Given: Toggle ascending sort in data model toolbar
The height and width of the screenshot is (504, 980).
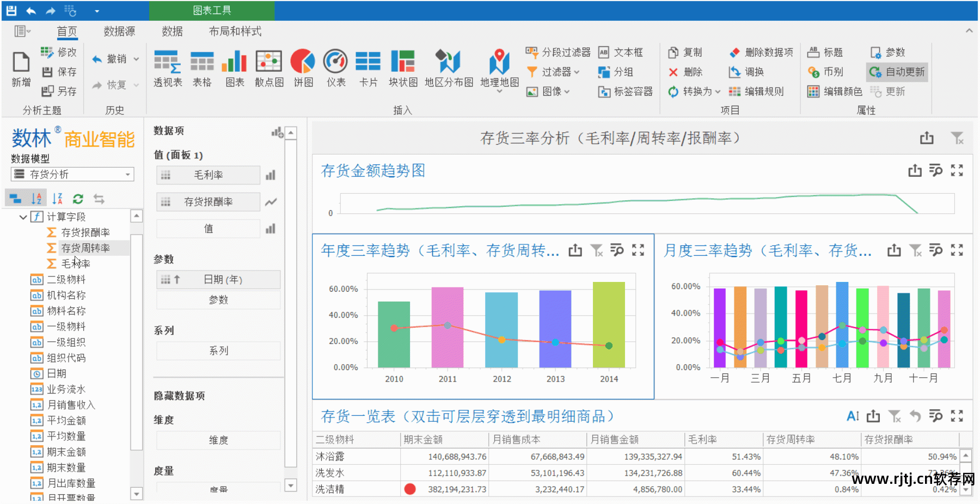Looking at the screenshot, I should click(x=36, y=199).
